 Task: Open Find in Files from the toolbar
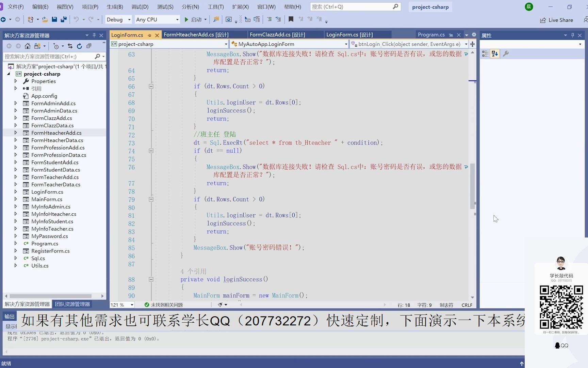click(x=215, y=19)
